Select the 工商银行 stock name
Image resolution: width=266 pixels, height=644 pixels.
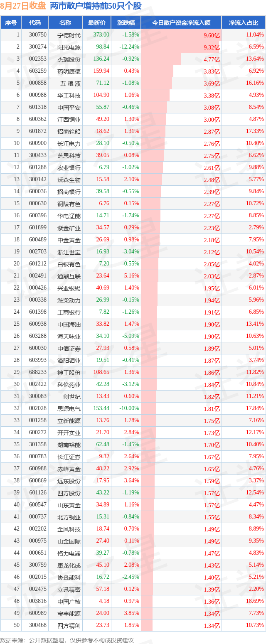(69, 312)
